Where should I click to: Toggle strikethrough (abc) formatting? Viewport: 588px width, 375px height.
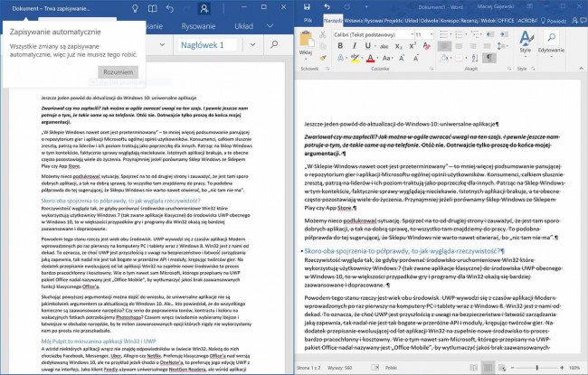click(384, 46)
